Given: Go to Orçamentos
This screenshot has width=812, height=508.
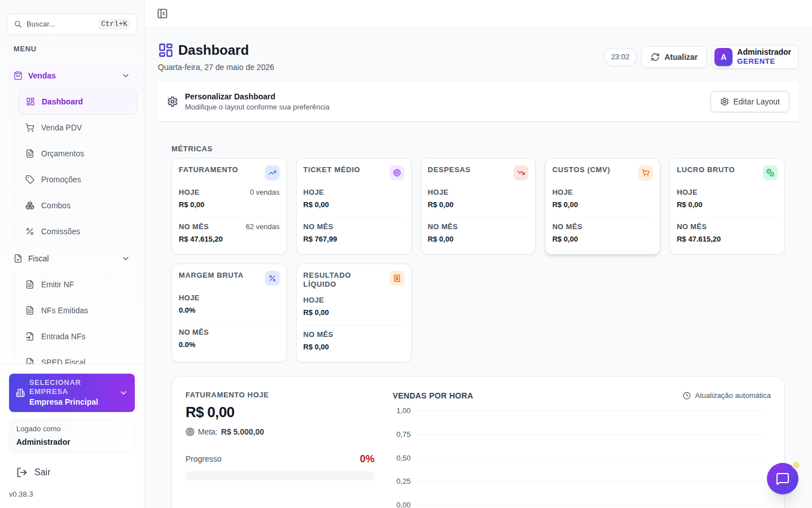Looking at the screenshot, I should click(78, 154).
